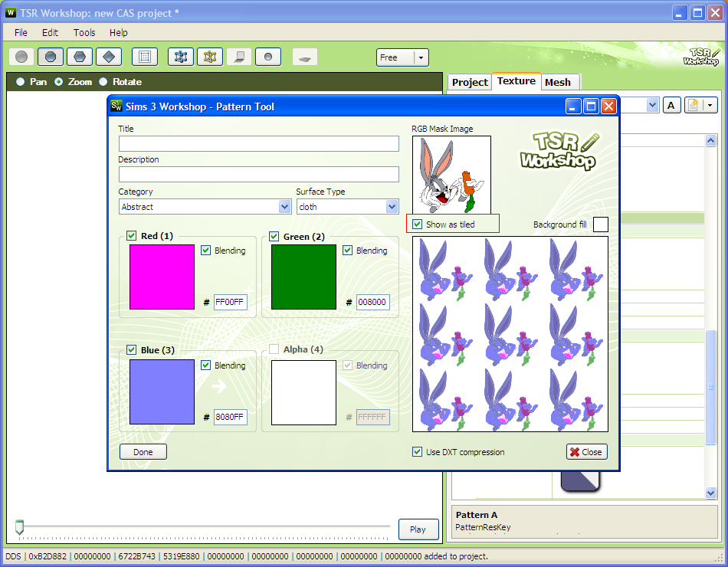The width and height of the screenshot is (728, 567).
Task: Toggle the Green (2) channel checkbox
Action: [274, 236]
